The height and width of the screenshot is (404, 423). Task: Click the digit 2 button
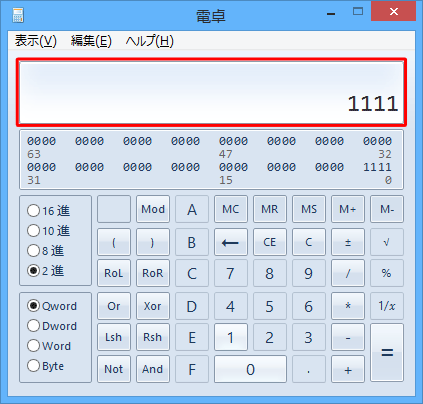point(270,337)
